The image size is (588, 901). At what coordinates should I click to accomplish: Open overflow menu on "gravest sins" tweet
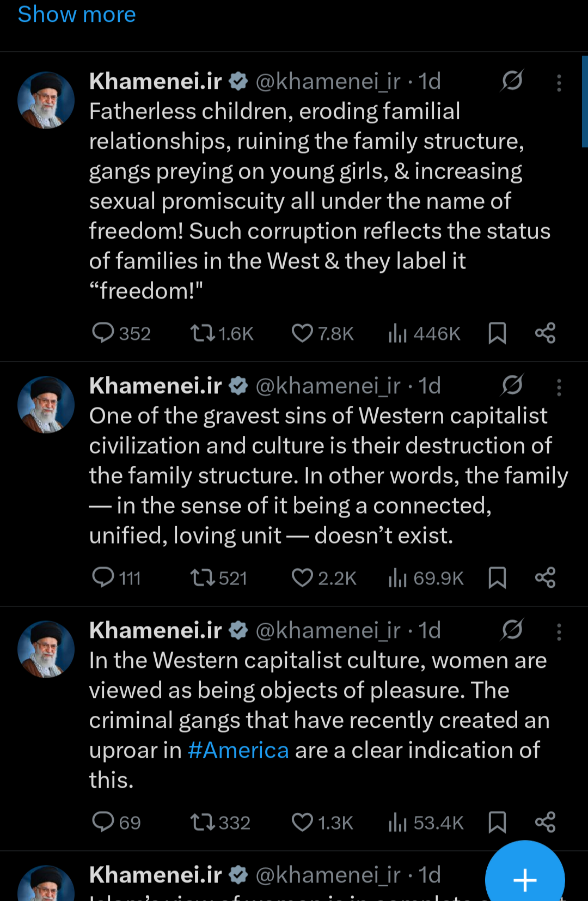point(559,387)
